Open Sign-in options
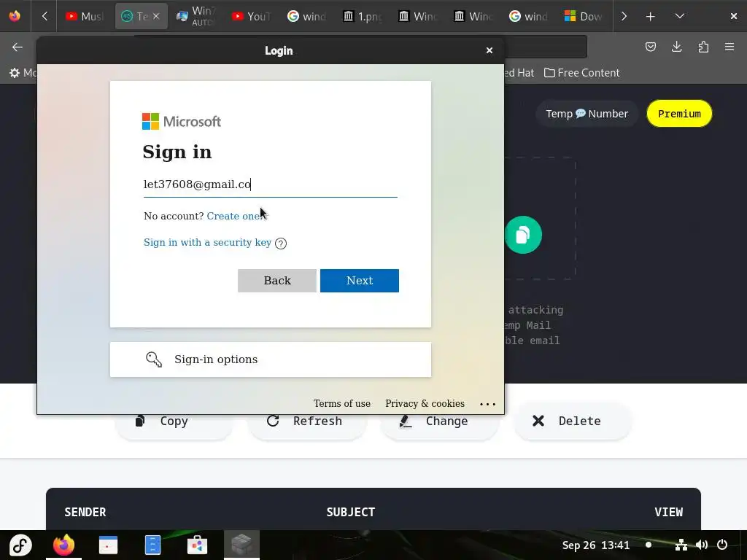This screenshot has height=560, width=747. pos(270,359)
